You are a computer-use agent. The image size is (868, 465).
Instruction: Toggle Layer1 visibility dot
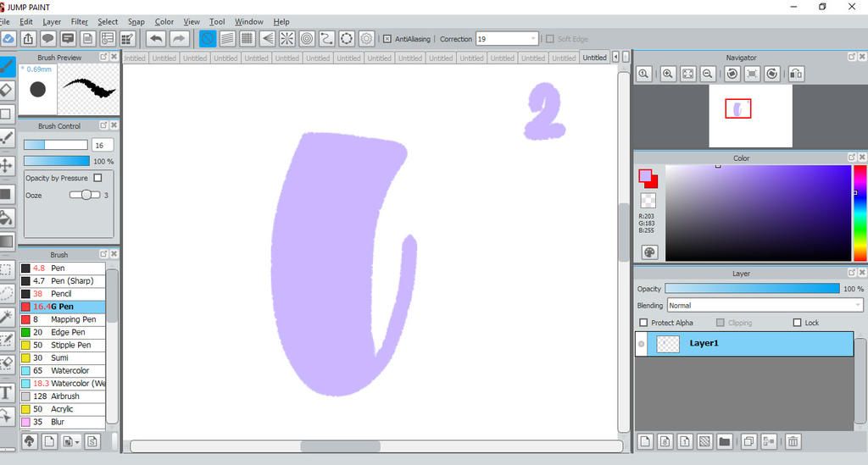click(x=641, y=344)
